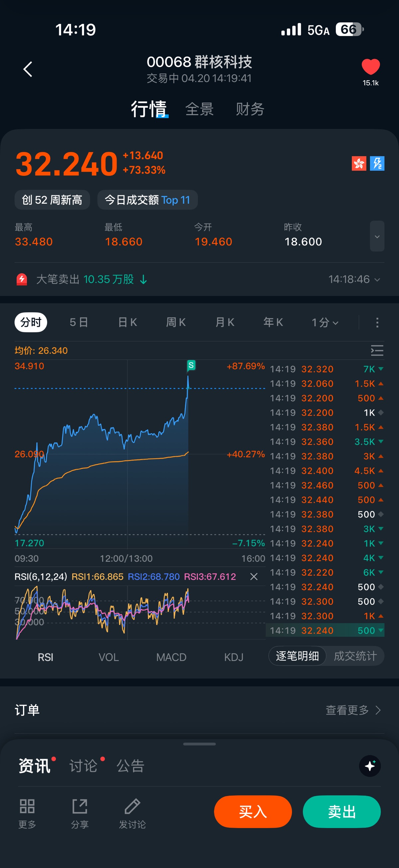Screen dimensions: 399x868
Task: Close the RSI indicator panel
Action: (x=254, y=576)
